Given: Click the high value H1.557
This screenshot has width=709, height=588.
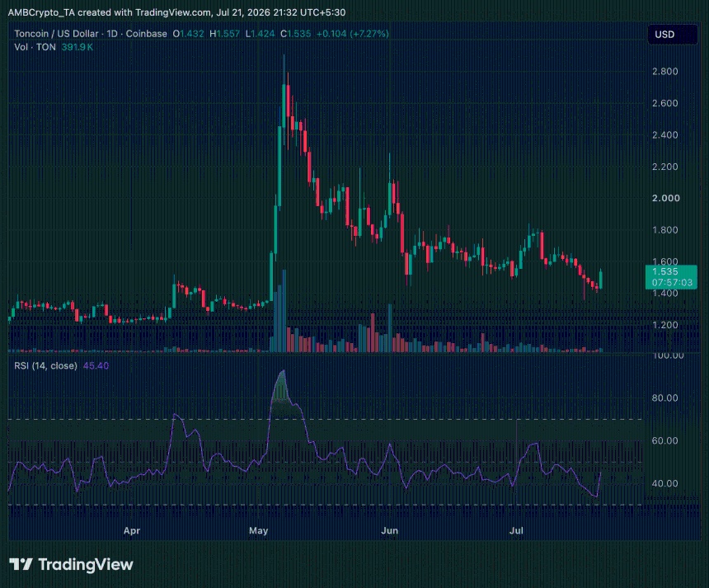Looking at the screenshot, I should (224, 34).
